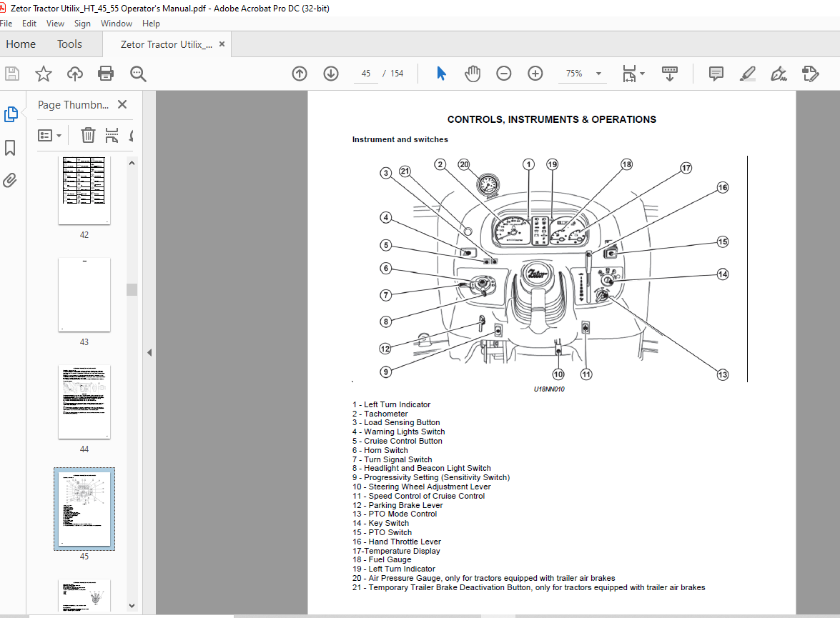Expand the page display options arrow
The width and height of the screenshot is (840, 618).
coord(642,74)
